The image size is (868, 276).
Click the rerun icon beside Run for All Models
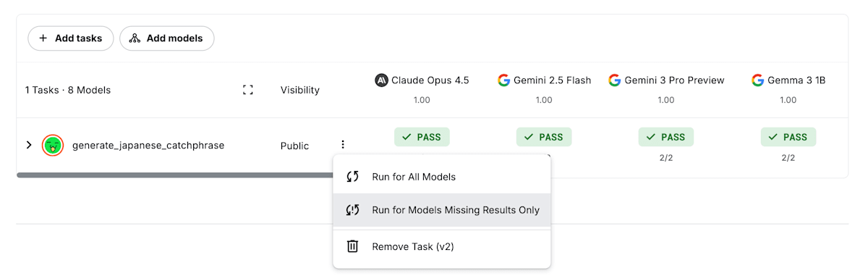tap(353, 176)
